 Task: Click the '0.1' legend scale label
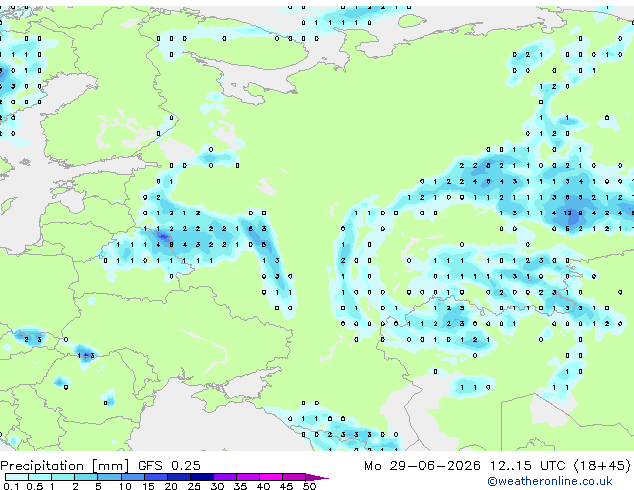coord(11,486)
